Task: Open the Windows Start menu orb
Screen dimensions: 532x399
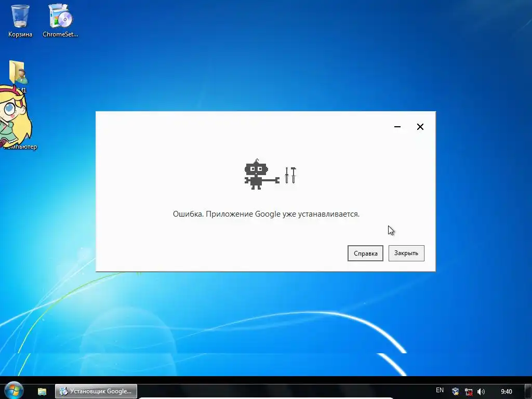Action: click(14, 390)
